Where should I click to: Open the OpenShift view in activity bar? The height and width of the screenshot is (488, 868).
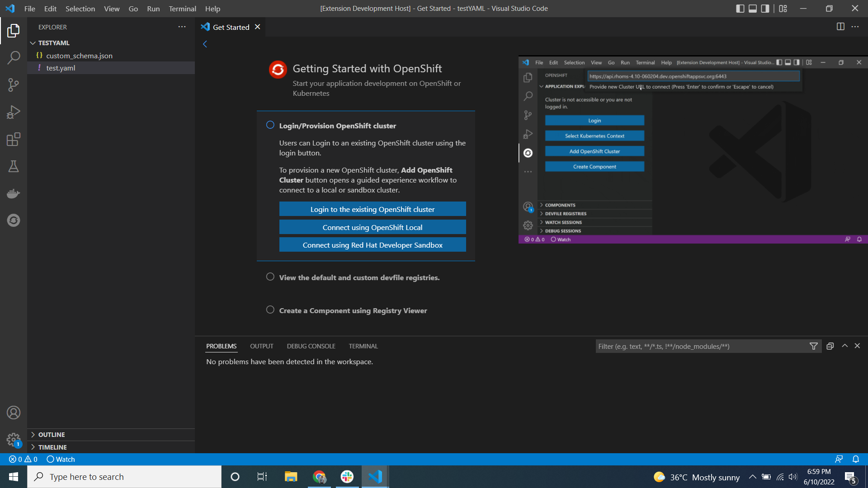(14, 221)
